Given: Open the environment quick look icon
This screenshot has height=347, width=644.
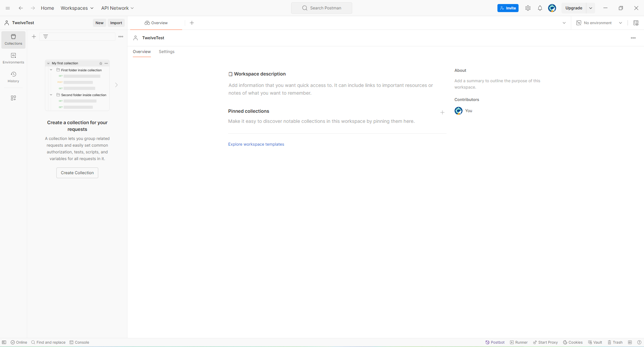Looking at the screenshot, I should click(636, 23).
